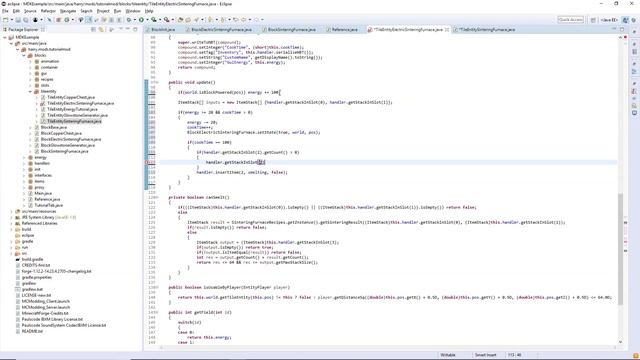The width and height of the screenshot is (640, 360).
Task: Click the fold toggle beside private boolean canSmelt()
Action: click(x=157, y=198)
